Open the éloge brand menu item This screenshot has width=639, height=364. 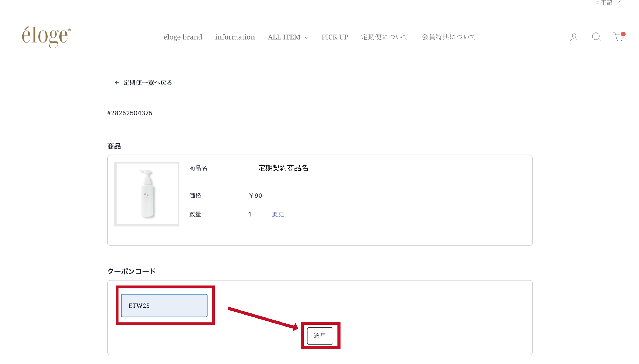[x=183, y=37]
